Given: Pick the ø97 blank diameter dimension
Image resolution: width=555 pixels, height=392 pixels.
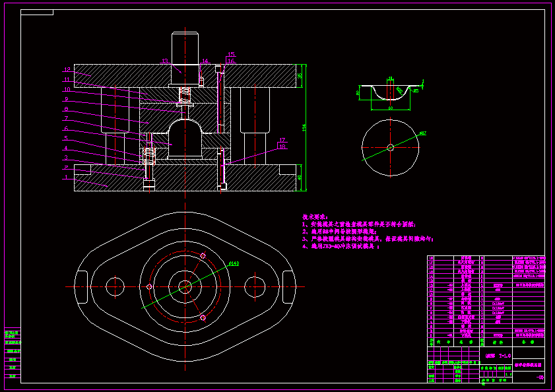Looking at the screenshot, I should [423, 133].
